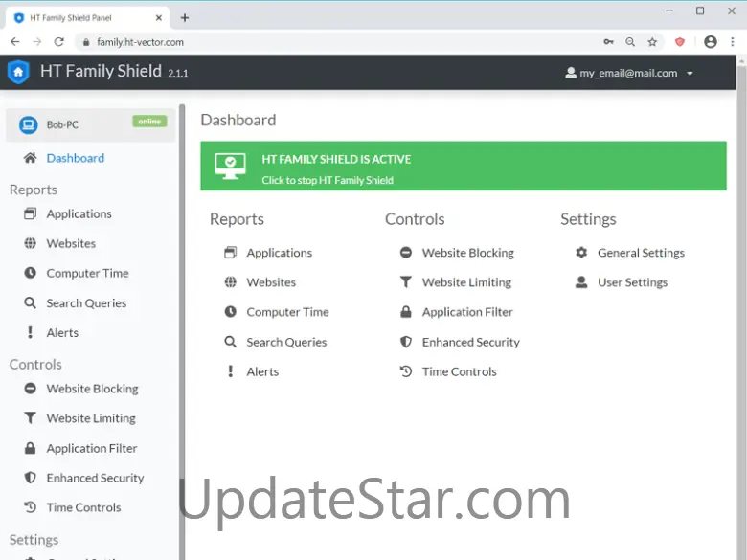Viewport: 747px width, 560px height.
Task: Open the Chrome three-dot menu
Action: [x=733, y=42]
